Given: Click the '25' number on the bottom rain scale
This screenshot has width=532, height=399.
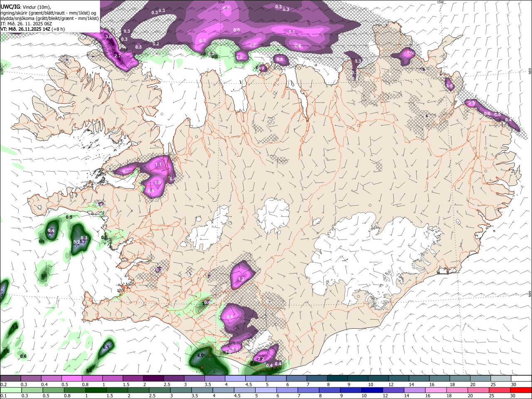Looking at the screenshot, I should [491, 396].
